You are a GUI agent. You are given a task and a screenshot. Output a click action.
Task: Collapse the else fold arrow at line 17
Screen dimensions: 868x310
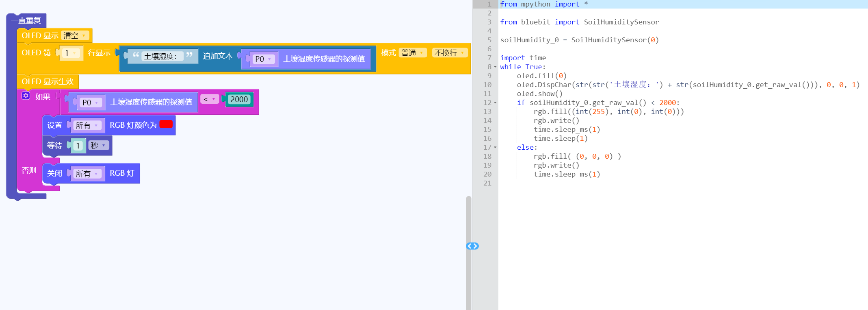pyautogui.click(x=495, y=148)
